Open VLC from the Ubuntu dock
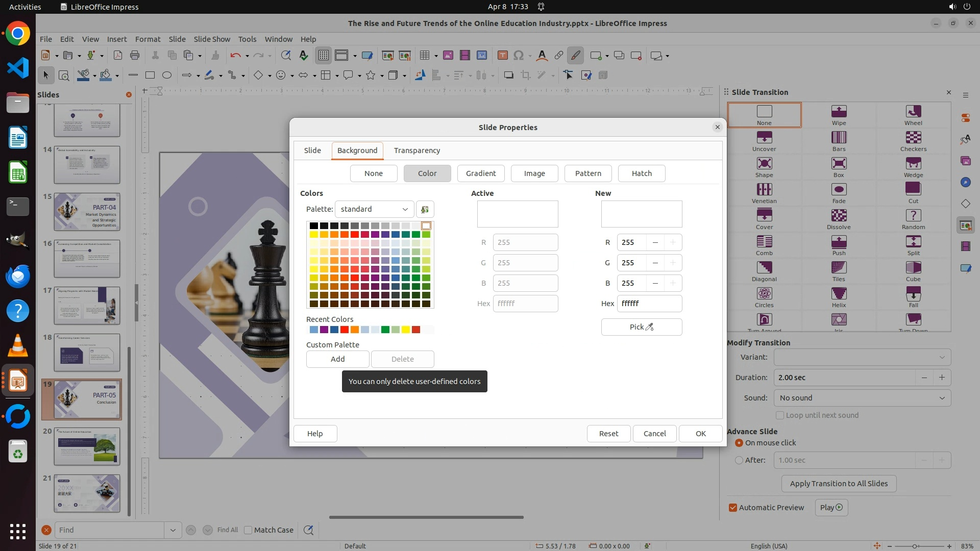The image size is (980, 551). click(x=18, y=346)
